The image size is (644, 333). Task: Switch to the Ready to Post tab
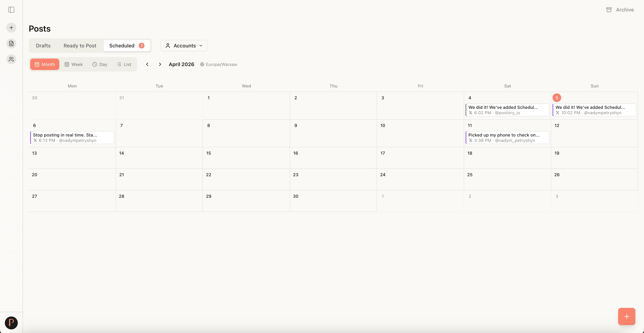pos(80,45)
